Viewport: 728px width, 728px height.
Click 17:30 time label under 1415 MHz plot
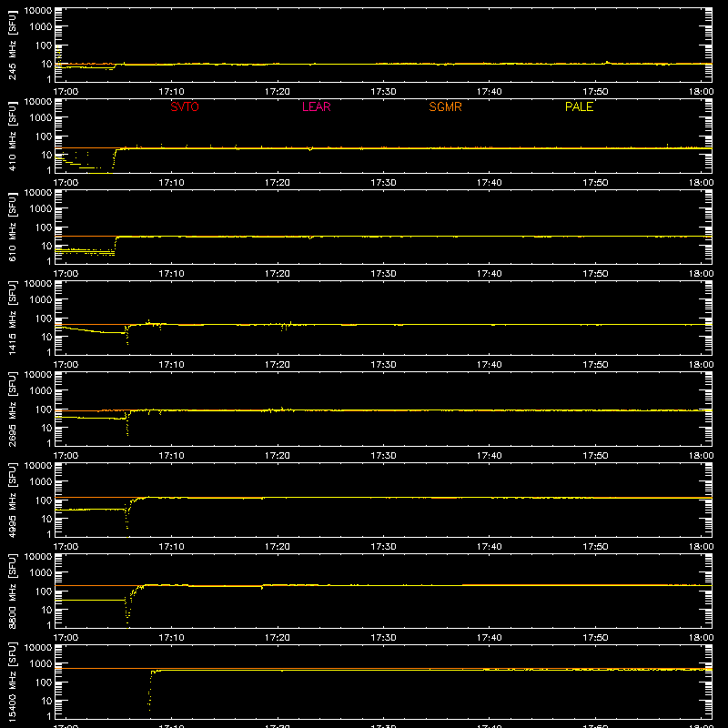[x=383, y=365]
